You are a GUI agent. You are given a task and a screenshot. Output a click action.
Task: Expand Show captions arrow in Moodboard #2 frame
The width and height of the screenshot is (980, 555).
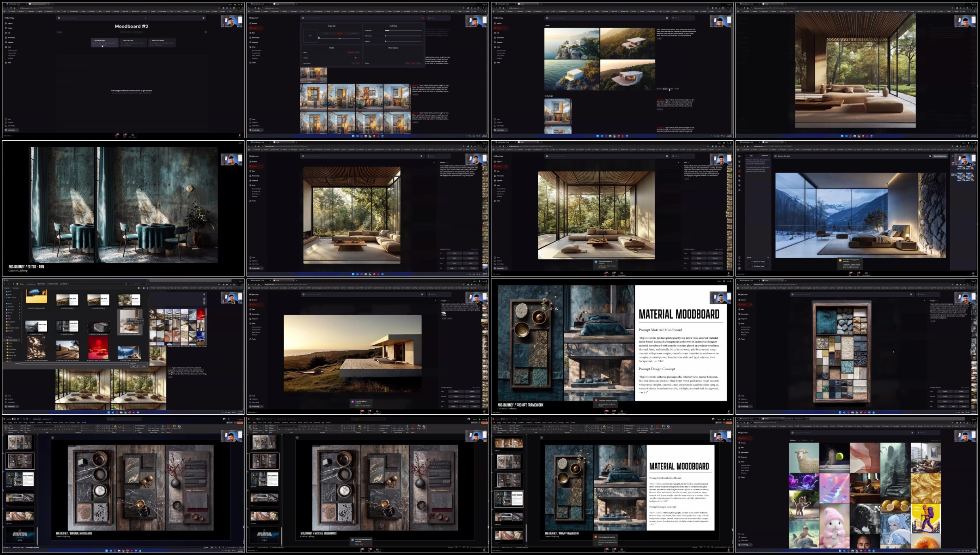[x=136, y=135]
